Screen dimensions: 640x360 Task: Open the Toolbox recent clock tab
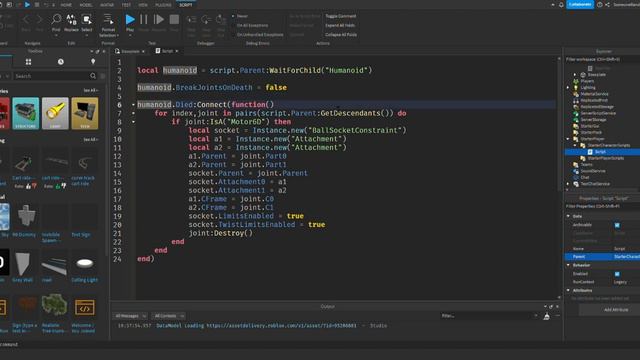point(60,62)
